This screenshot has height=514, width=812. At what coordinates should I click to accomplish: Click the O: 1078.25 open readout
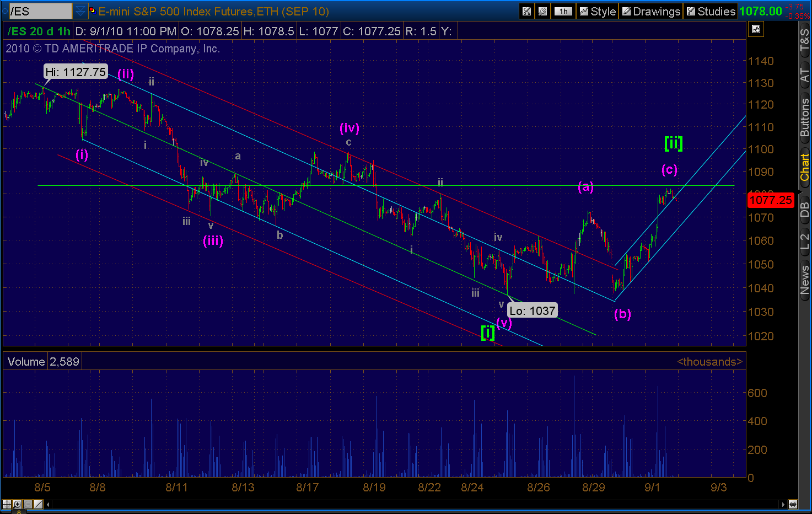[x=210, y=31]
